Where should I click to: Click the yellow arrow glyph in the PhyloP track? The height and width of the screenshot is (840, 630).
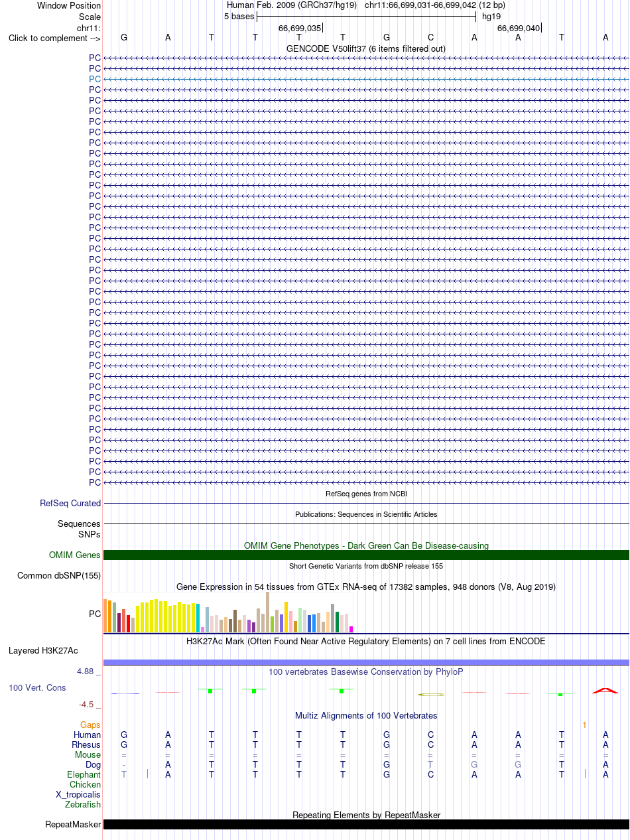coord(431,694)
